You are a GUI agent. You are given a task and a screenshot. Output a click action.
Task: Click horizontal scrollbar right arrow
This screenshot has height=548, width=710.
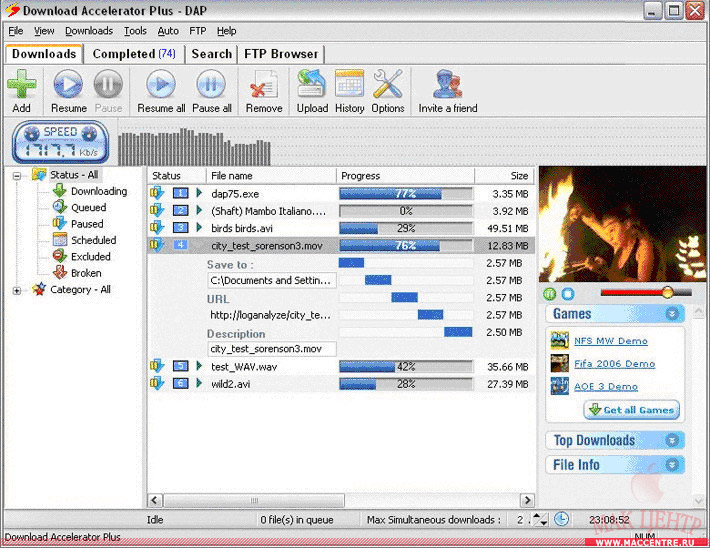tap(527, 500)
